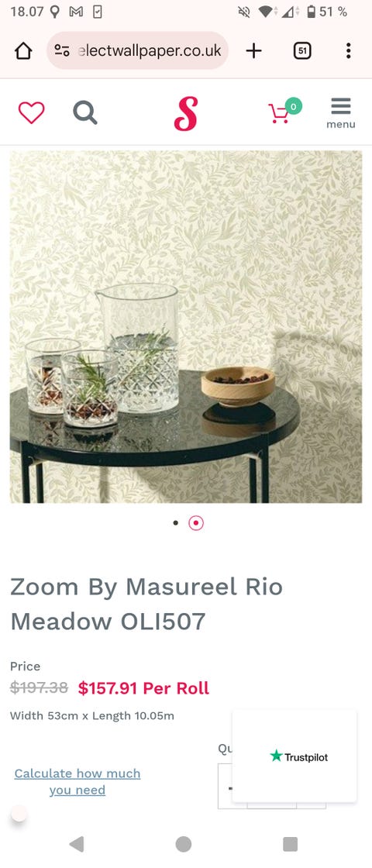Tap the browser home icon

click(x=23, y=51)
